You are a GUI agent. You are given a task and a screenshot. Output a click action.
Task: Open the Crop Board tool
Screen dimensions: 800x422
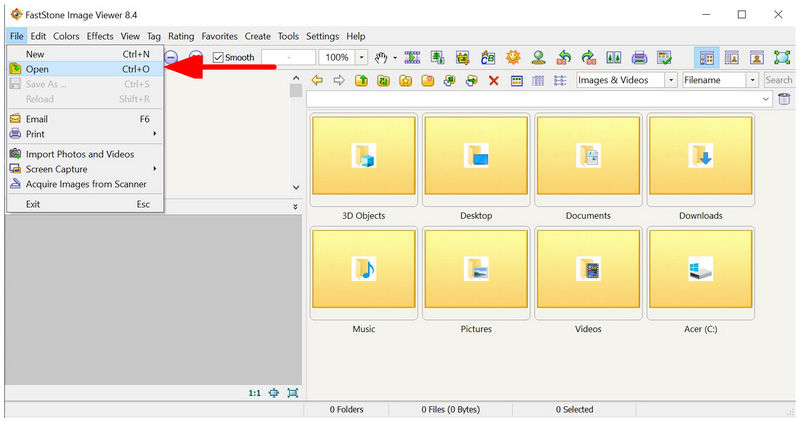click(x=462, y=57)
